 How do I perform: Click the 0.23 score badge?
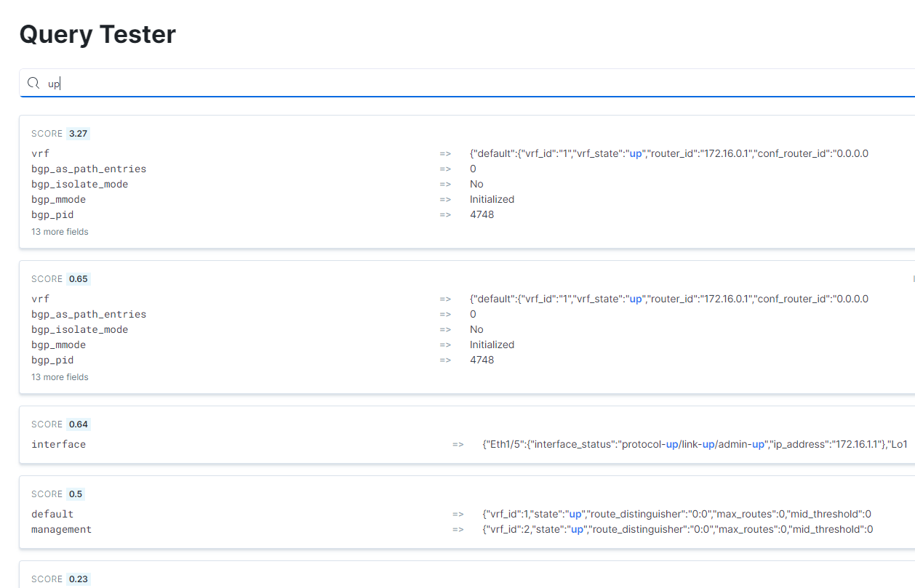pyautogui.click(x=78, y=579)
